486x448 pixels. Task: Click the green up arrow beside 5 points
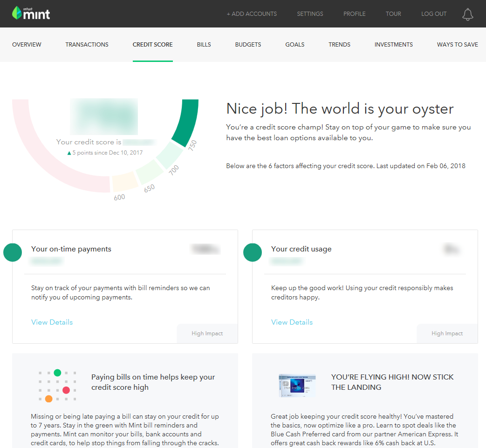pyautogui.click(x=69, y=153)
